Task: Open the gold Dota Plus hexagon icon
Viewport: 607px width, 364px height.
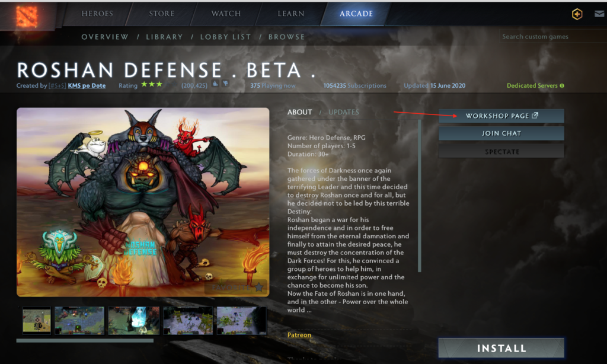Action: 577,14
